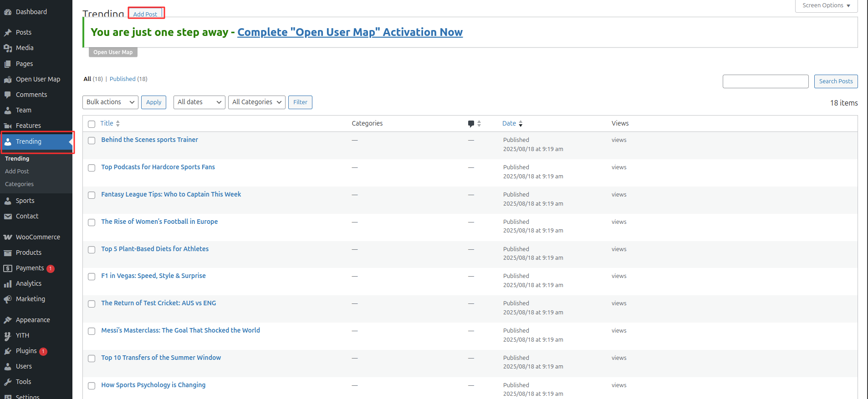Open the Categories submenu under Trending

point(19,184)
